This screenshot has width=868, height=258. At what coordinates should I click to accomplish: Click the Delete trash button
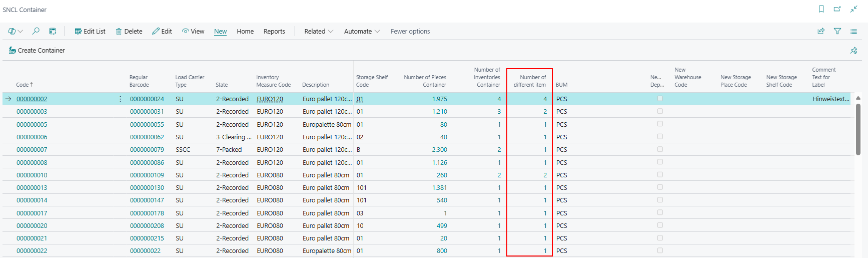point(129,31)
